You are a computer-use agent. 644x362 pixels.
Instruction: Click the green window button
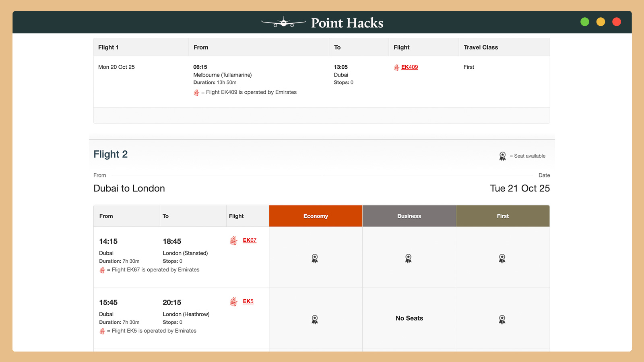pos(585,22)
